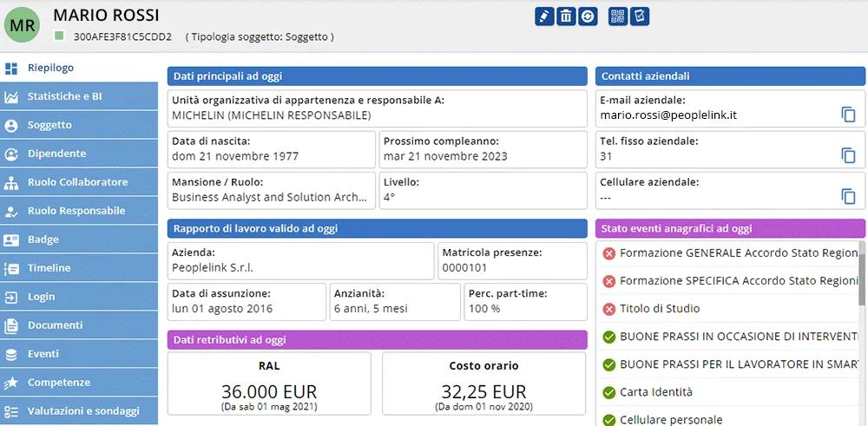Copy the Tel. fisso aziendale value
The height and width of the screenshot is (426, 868).
[x=848, y=155]
